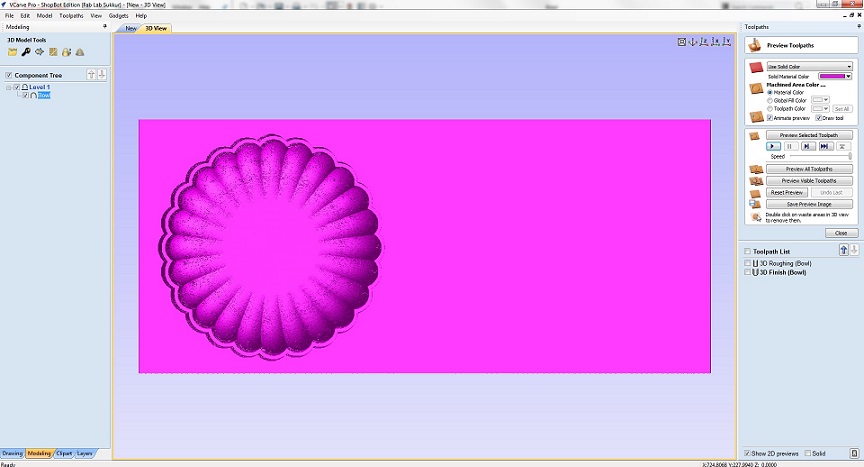The height and width of the screenshot is (467, 864).
Task: Set view along the Y axis
Action: coord(727,42)
